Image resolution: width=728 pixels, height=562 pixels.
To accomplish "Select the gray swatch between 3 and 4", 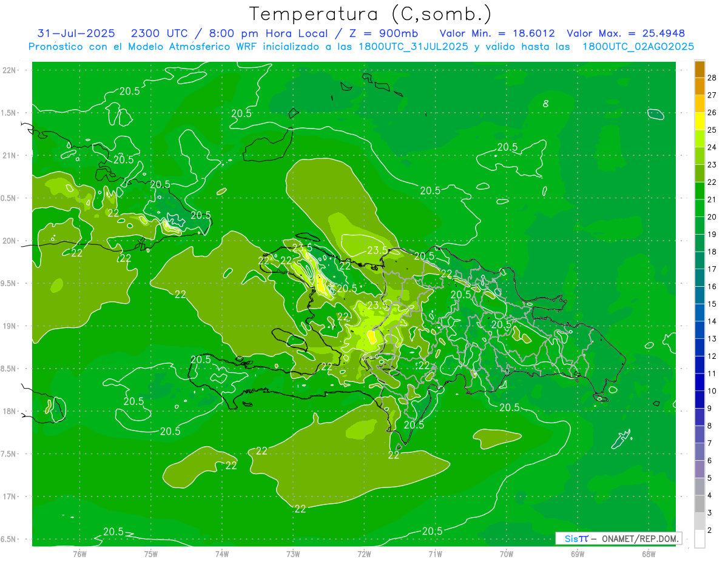I will pos(700,504).
